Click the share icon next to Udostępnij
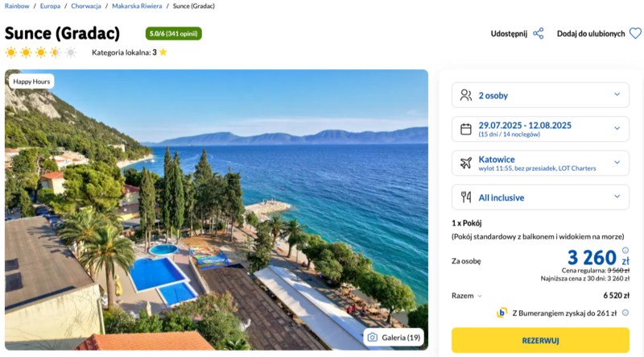This screenshot has height=357, width=644. (x=538, y=33)
